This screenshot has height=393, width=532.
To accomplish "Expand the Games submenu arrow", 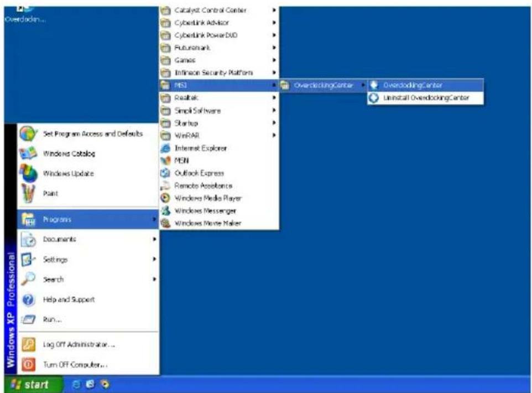I will (274, 60).
